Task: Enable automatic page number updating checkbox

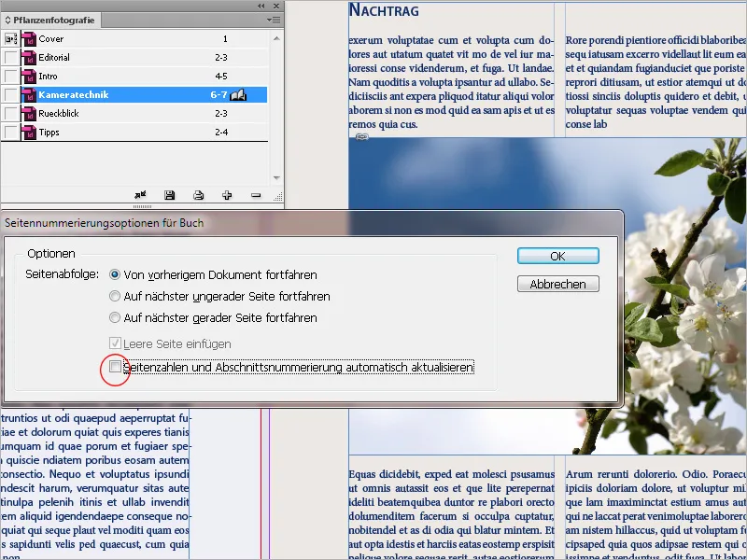Action: pyautogui.click(x=117, y=368)
